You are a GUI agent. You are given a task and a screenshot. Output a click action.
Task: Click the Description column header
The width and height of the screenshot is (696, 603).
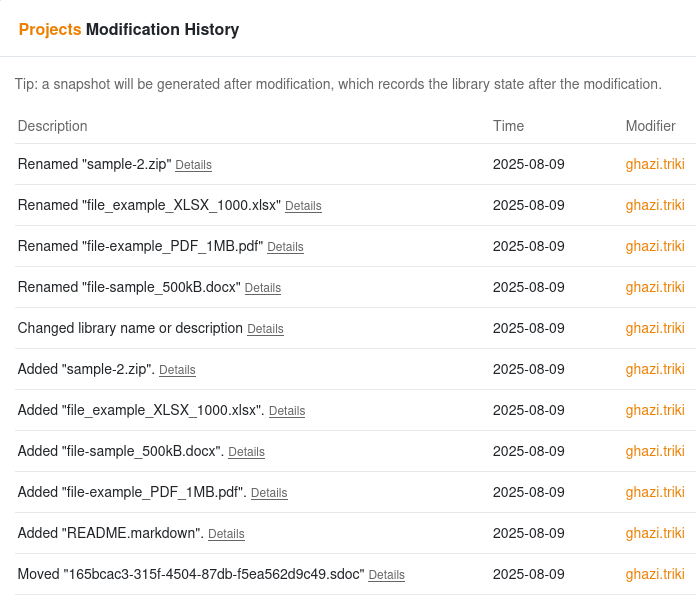click(x=52, y=126)
